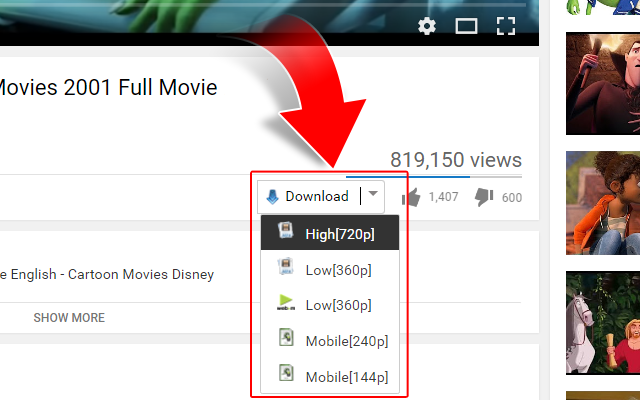This screenshot has width=640, height=400.
Task: Select Mobile[144p] download quality
Action: [x=330, y=376]
